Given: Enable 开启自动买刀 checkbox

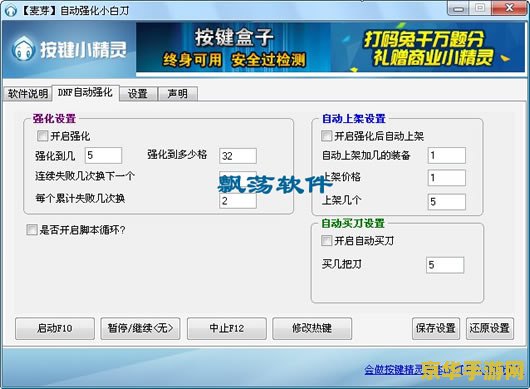Looking at the screenshot, I should 327,241.
